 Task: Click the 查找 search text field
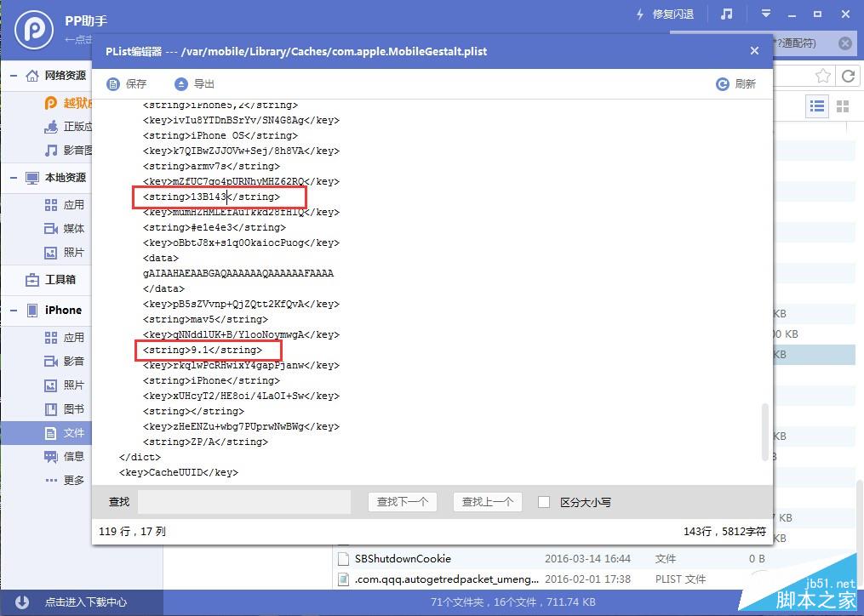pyautogui.click(x=244, y=502)
